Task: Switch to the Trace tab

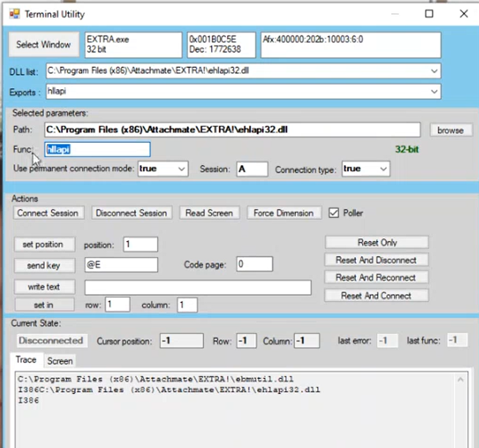Action: (x=26, y=360)
